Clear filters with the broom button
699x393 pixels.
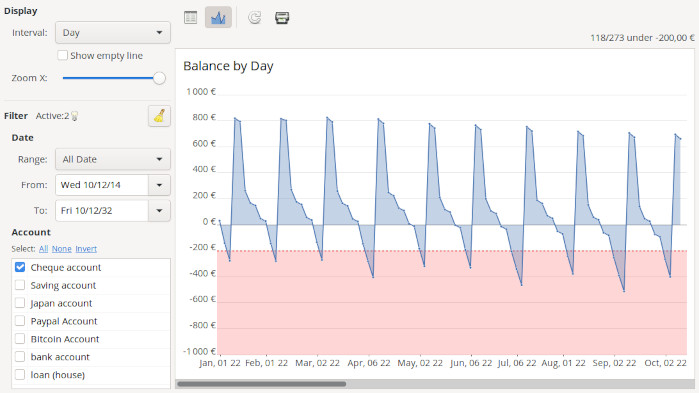click(x=159, y=116)
